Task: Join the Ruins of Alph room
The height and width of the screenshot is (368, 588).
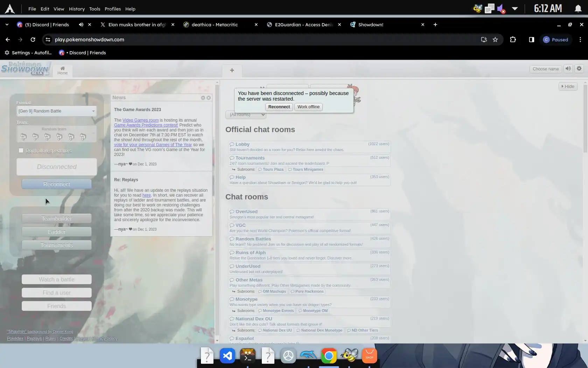Action: pyautogui.click(x=309, y=255)
